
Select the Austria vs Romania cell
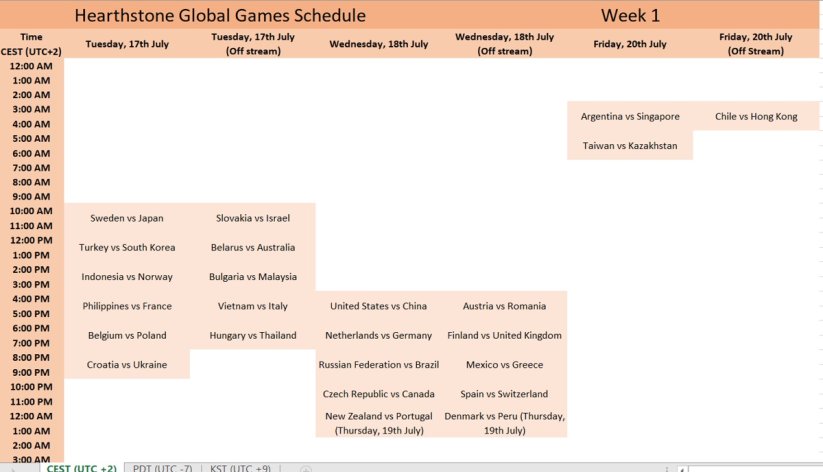click(x=504, y=306)
